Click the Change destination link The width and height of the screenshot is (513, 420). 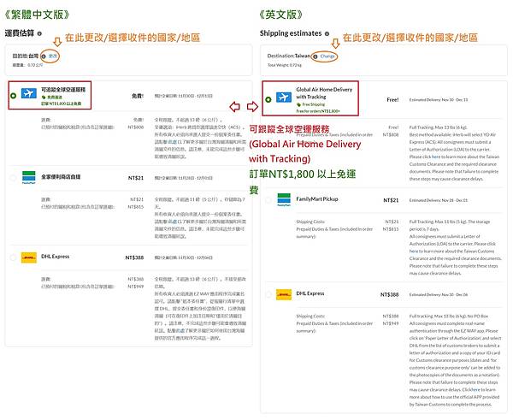(x=327, y=56)
